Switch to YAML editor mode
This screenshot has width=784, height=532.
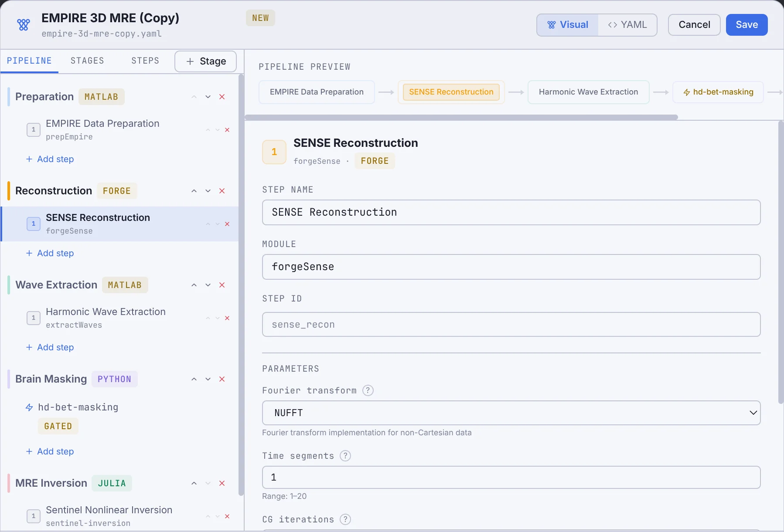click(627, 25)
